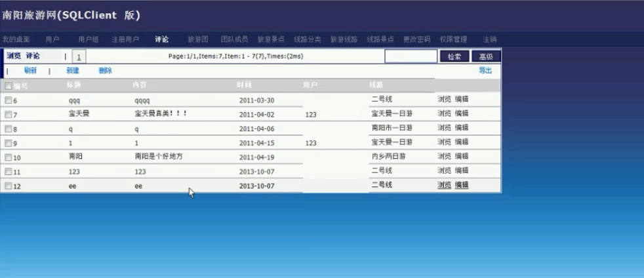The height and width of the screenshot is (278, 644).
Task: Check the checkbox for row 12
Action: (x=9, y=186)
